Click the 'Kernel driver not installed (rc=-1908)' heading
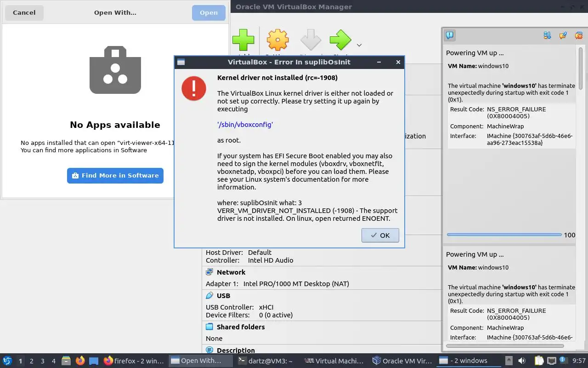The image size is (588, 368). point(277,78)
